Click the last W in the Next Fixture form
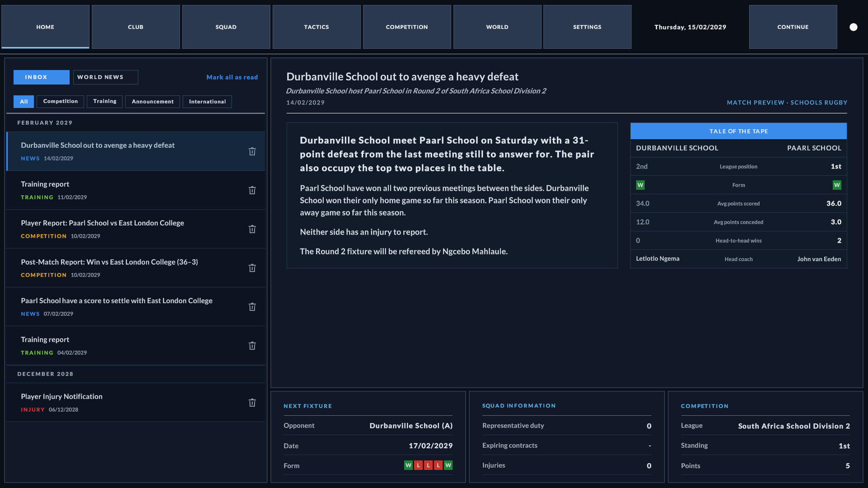The image size is (868, 488). coord(448,465)
